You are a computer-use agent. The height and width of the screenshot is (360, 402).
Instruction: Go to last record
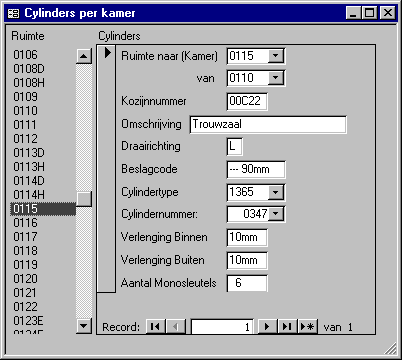[287, 327]
